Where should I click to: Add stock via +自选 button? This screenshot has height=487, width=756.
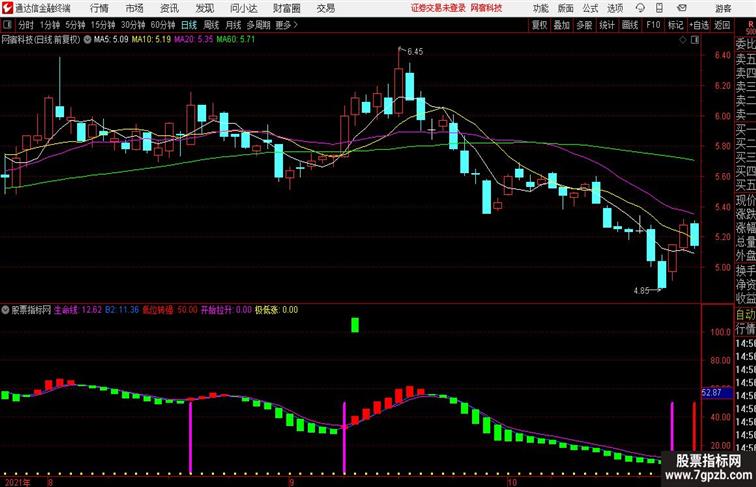pos(699,25)
